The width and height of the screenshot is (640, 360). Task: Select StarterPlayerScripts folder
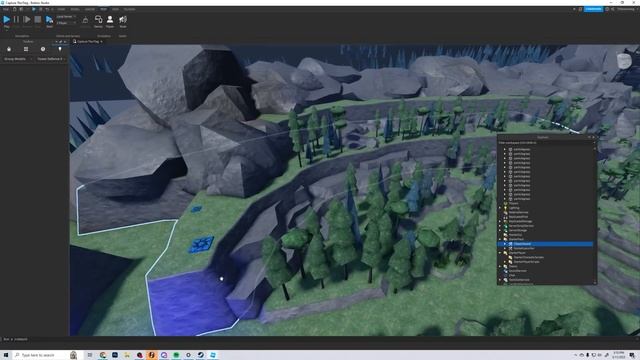click(527, 262)
